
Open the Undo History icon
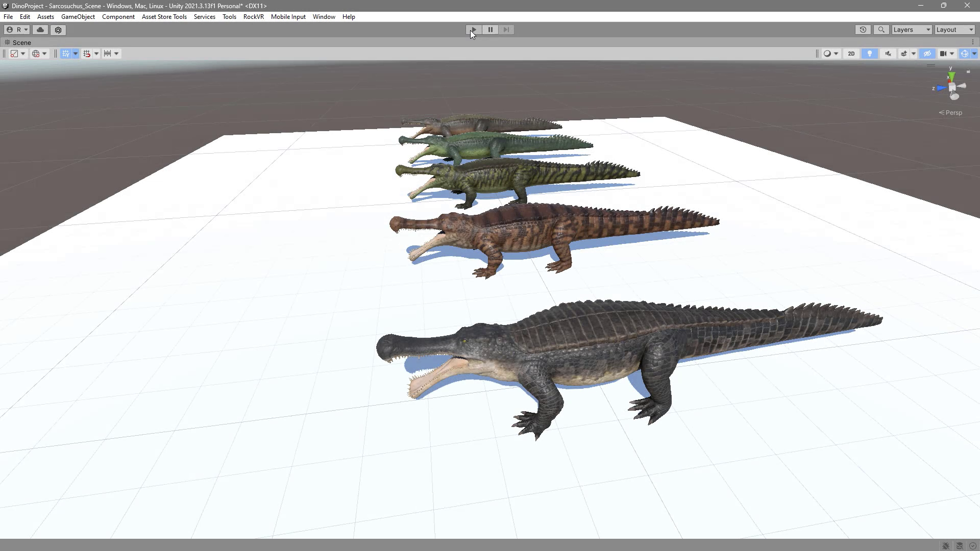pos(863,30)
